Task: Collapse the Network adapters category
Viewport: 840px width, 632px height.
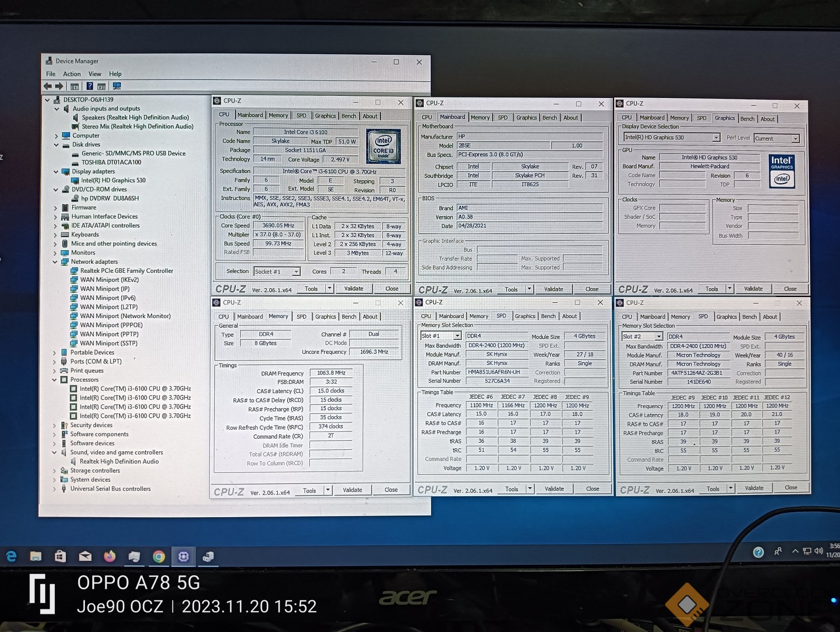Action: 55,262
